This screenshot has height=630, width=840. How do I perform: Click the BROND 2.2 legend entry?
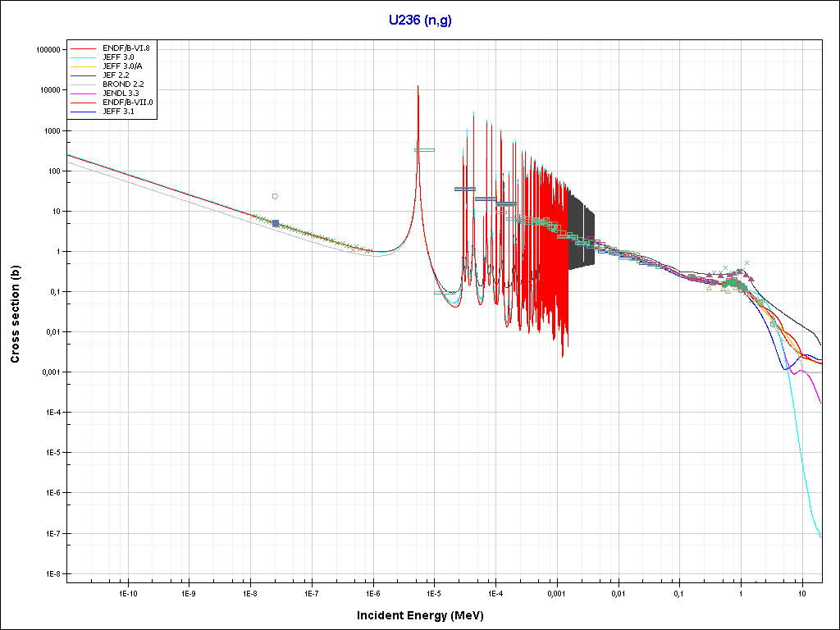[123, 84]
